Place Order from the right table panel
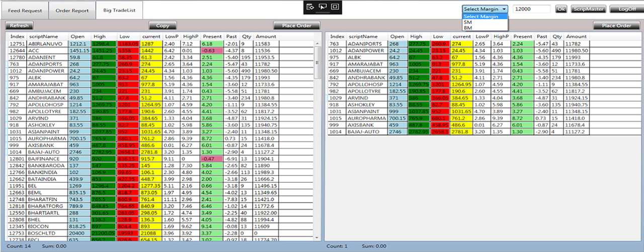 pyautogui.click(x=617, y=26)
